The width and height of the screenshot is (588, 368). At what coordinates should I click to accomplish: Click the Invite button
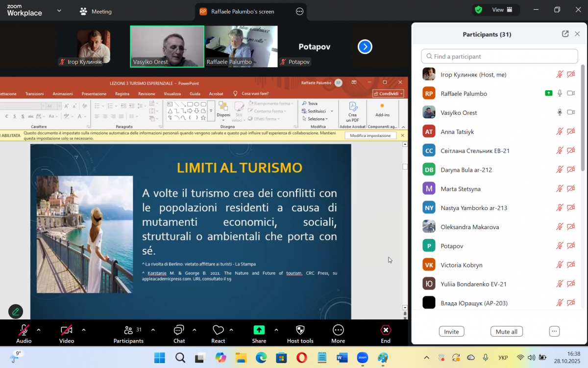(x=451, y=332)
